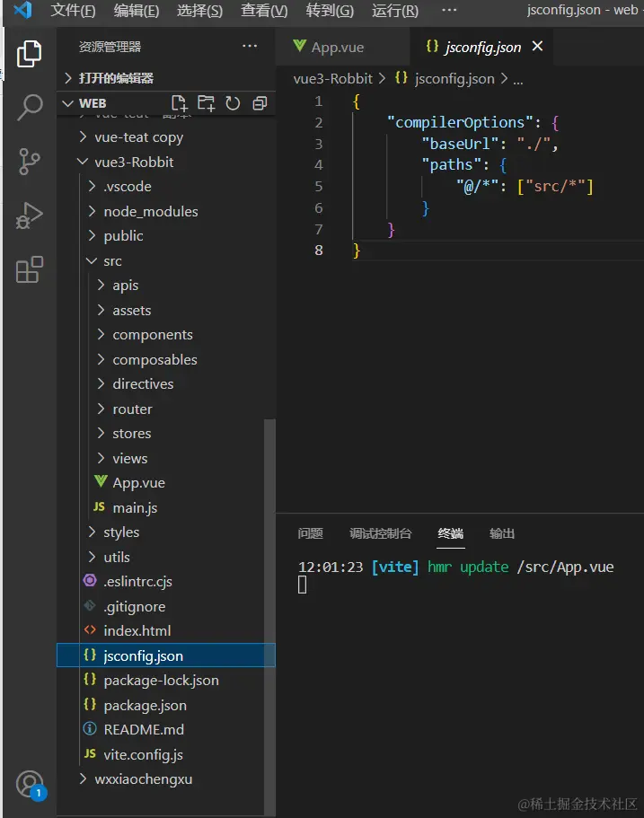Switch to the 问题 panel tab
The height and width of the screenshot is (818, 644).
[x=311, y=533]
